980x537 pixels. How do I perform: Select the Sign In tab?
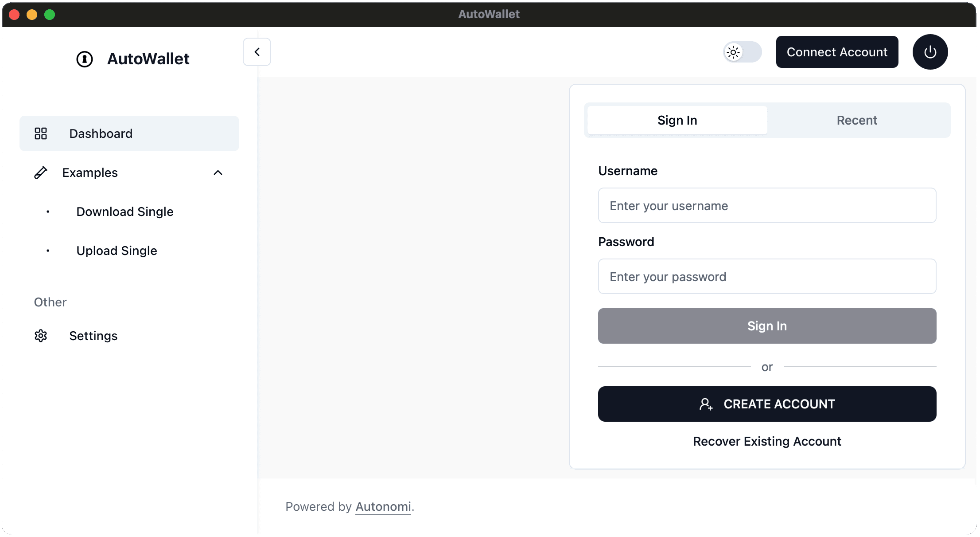[x=677, y=120]
